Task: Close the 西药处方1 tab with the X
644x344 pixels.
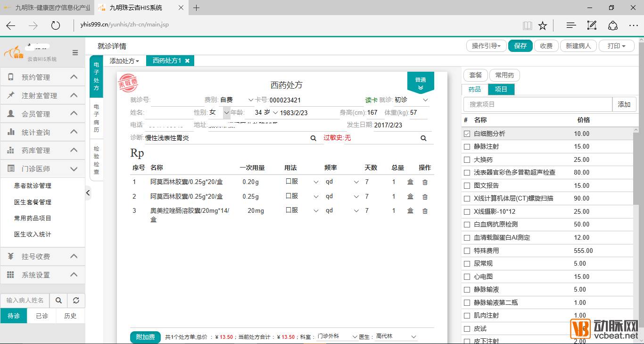Action: coord(187,61)
